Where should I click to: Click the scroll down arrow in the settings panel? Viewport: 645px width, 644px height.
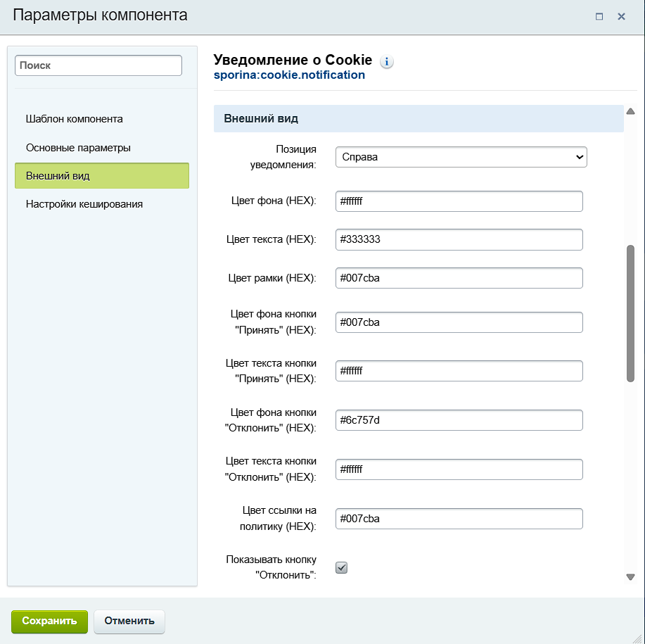click(x=630, y=577)
